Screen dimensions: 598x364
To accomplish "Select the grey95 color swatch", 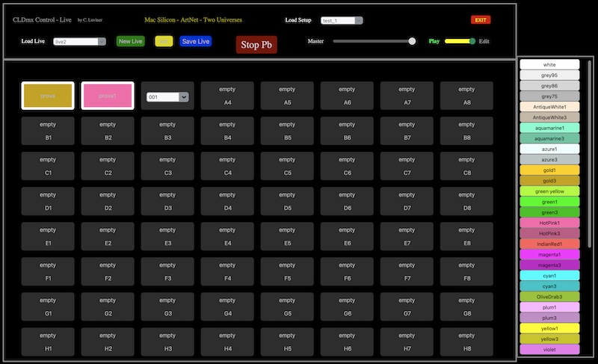I will click(x=549, y=75).
